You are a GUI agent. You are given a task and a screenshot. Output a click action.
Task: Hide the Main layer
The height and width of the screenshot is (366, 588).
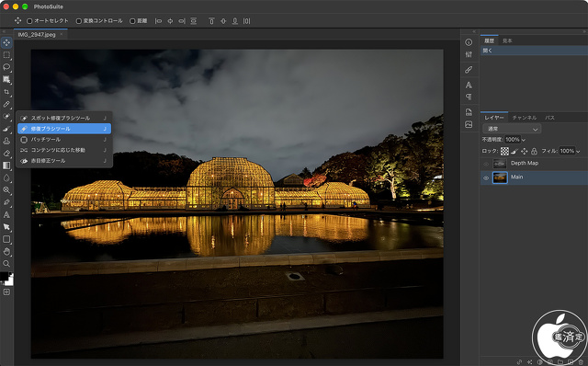pyautogui.click(x=486, y=177)
